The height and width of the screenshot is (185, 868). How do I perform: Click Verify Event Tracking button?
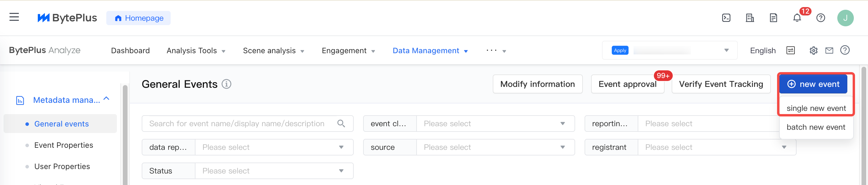point(721,84)
